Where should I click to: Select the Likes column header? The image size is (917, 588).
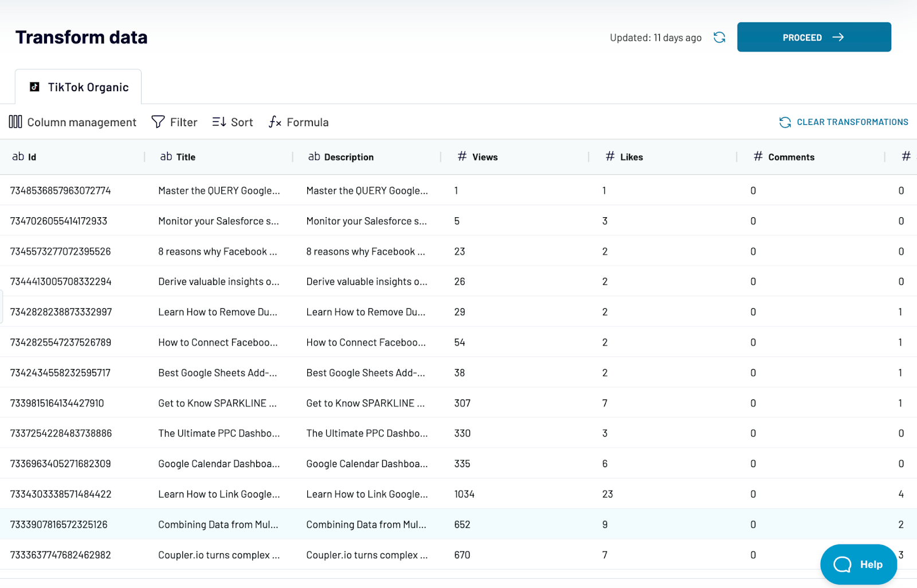(663, 157)
